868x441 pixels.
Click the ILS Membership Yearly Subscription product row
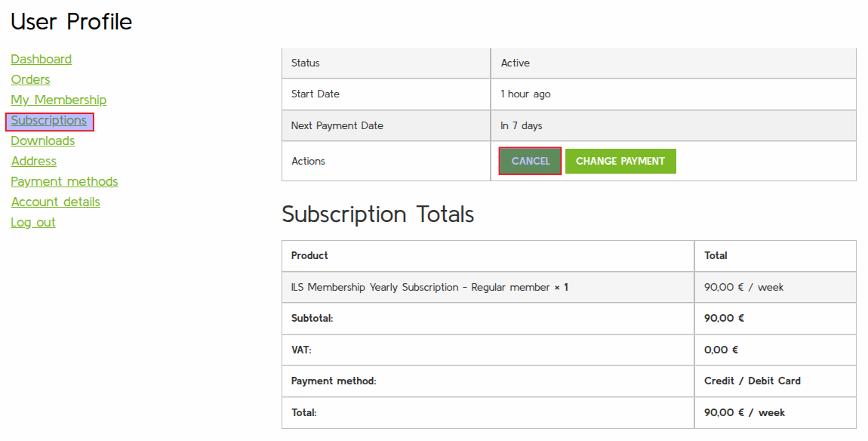429,288
